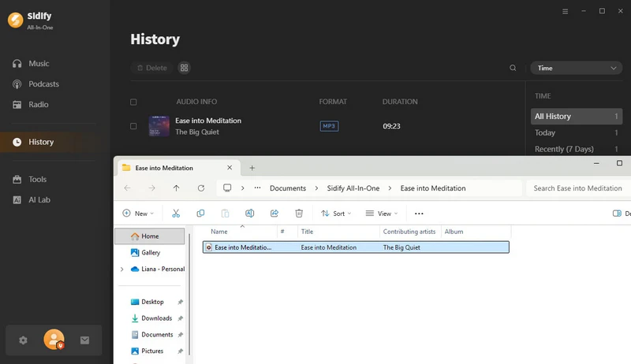Open Sidify hamburger menu icon
This screenshot has height=364, width=631.
[565, 11]
